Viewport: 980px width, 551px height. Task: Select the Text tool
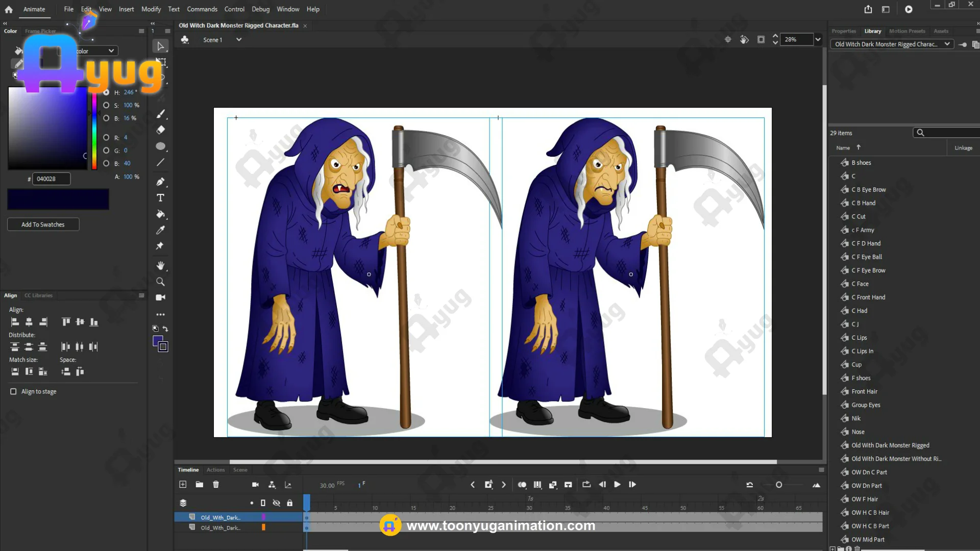click(160, 198)
